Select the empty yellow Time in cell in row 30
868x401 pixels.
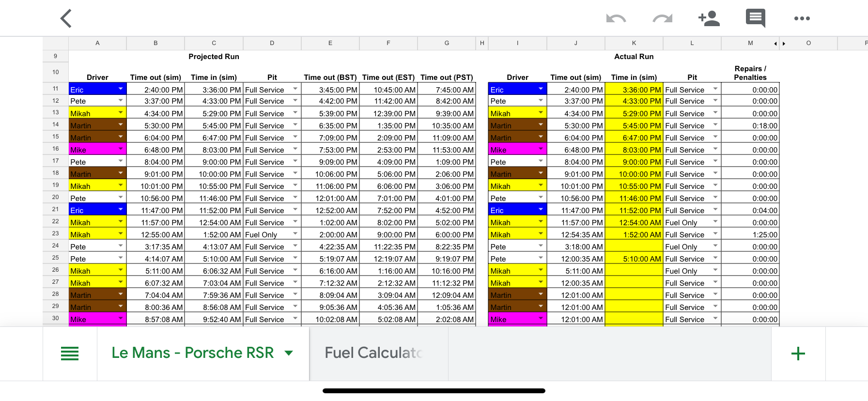[634, 319]
